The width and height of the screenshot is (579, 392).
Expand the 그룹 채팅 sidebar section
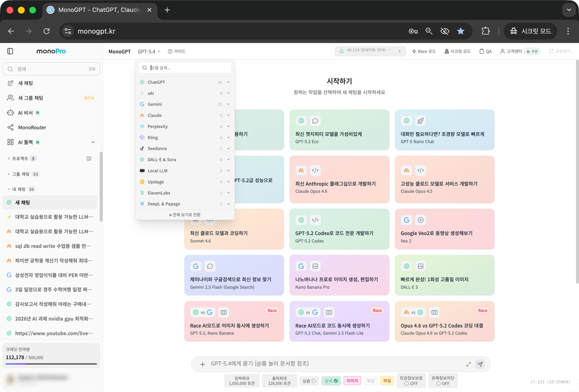pyautogui.click(x=23, y=174)
